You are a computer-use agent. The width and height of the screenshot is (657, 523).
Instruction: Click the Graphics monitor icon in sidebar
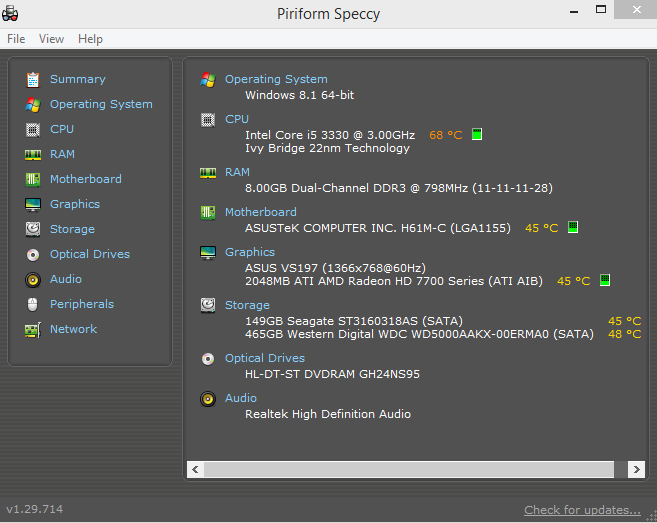pos(33,205)
